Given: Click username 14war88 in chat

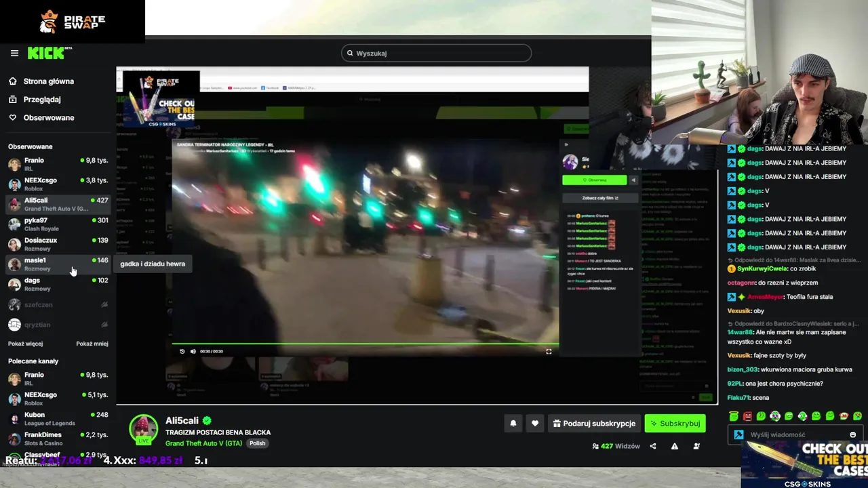Looking at the screenshot, I should click(741, 332).
